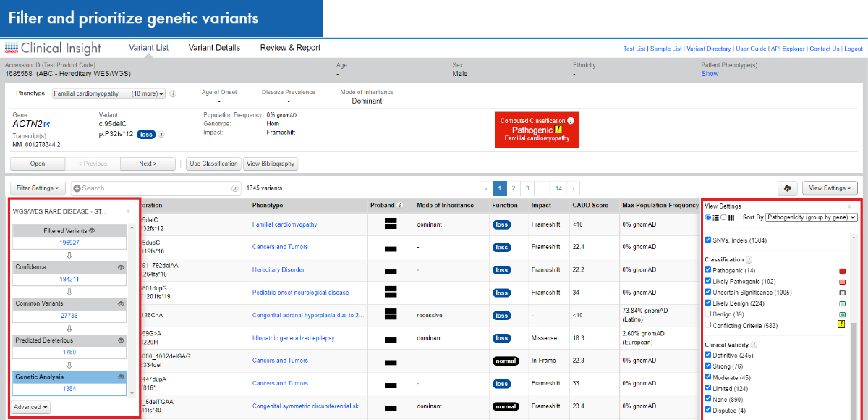Click the info icon inside the search field
The image size is (868, 420).
[x=235, y=188]
